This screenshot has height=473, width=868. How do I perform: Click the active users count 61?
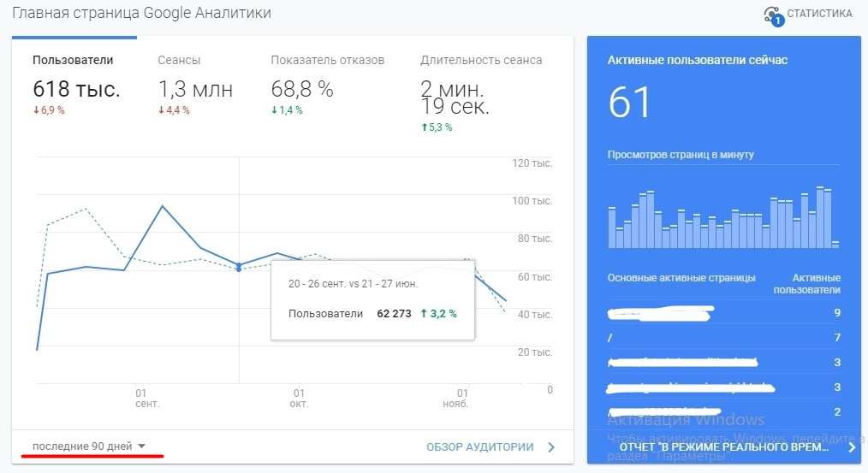[x=629, y=103]
